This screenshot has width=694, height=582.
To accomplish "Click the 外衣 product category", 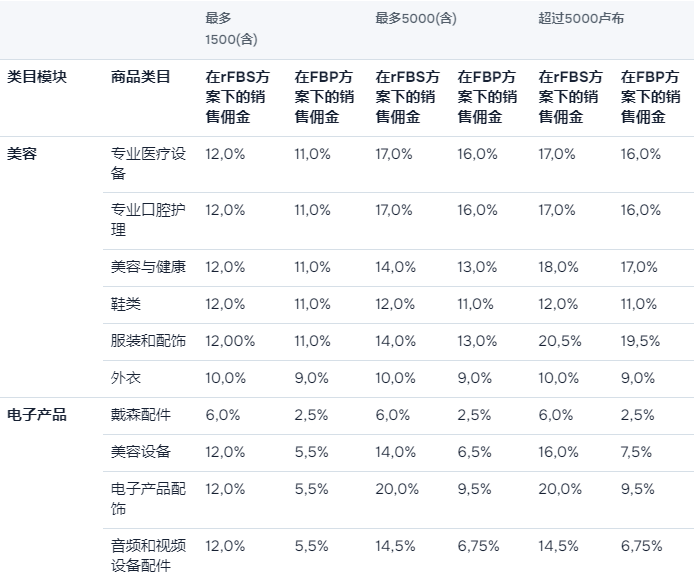I will 126,378.
